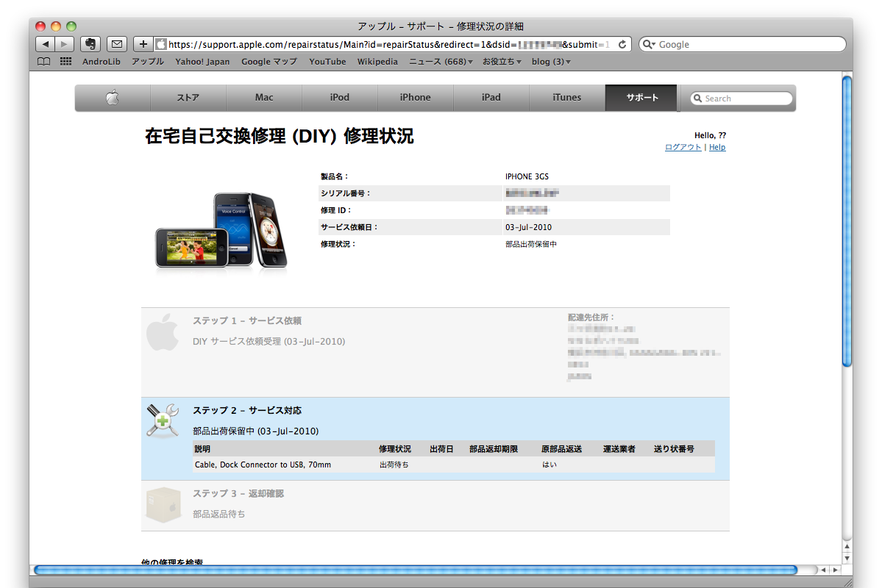Click the magnifier in Apple's Search box
This screenshot has width=882, height=588.
pyautogui.click(x=697, y=98)
